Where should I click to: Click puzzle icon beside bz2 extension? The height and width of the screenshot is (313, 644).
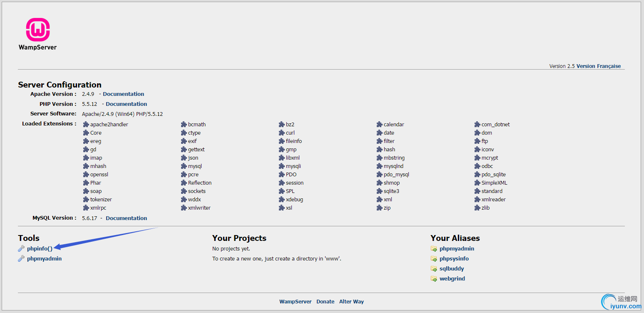pyautogui.click(x=282, y=125)
